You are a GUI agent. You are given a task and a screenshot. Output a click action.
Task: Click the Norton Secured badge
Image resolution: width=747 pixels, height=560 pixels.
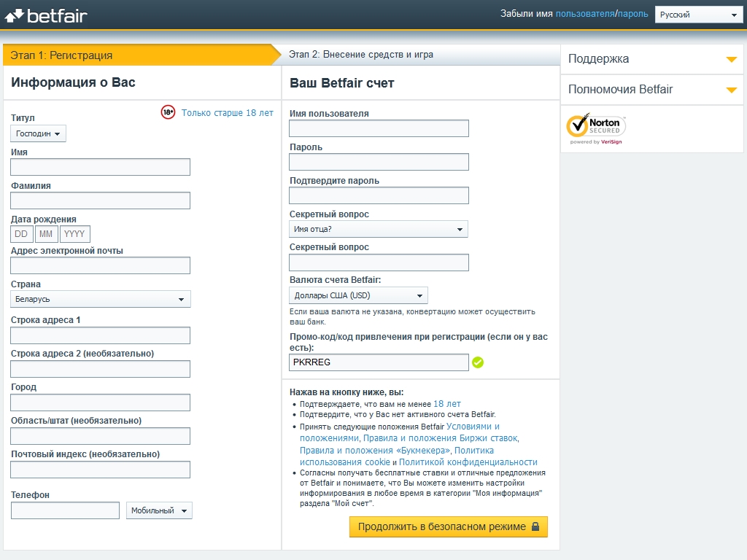(x=596, y=128)
